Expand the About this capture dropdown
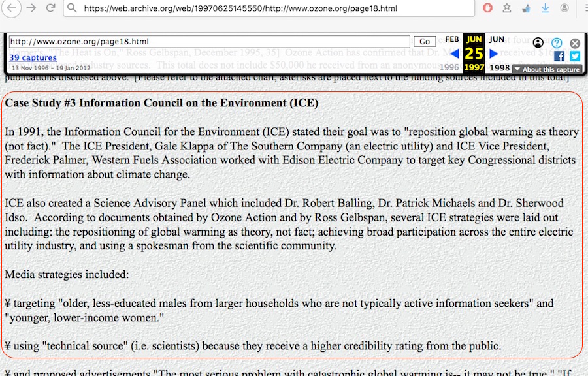 [546, 69]
